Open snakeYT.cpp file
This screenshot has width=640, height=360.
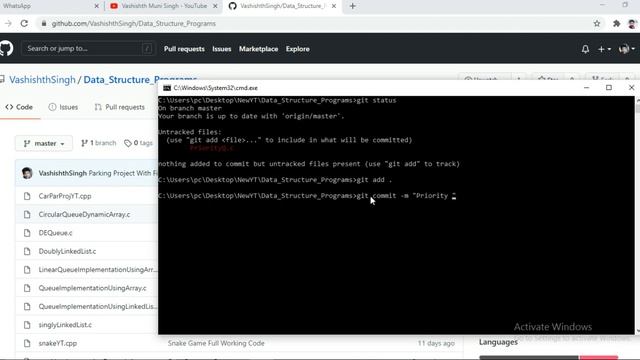coord(58,343)
